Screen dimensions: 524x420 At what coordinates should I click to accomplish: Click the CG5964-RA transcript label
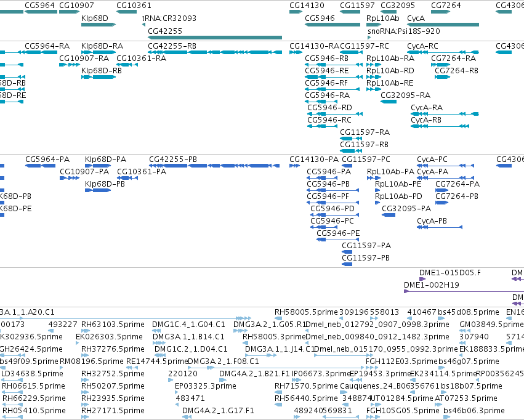[47, 46]
